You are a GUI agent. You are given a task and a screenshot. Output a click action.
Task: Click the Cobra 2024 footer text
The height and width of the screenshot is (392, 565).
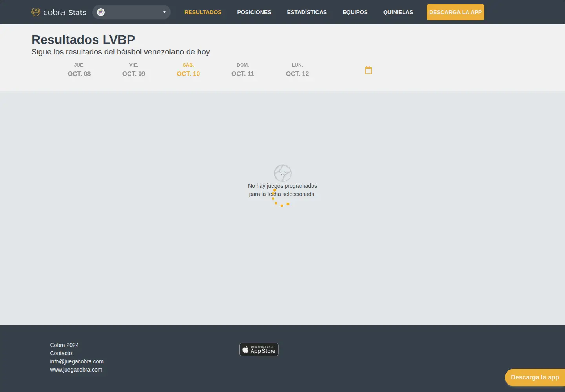point(64,345)
